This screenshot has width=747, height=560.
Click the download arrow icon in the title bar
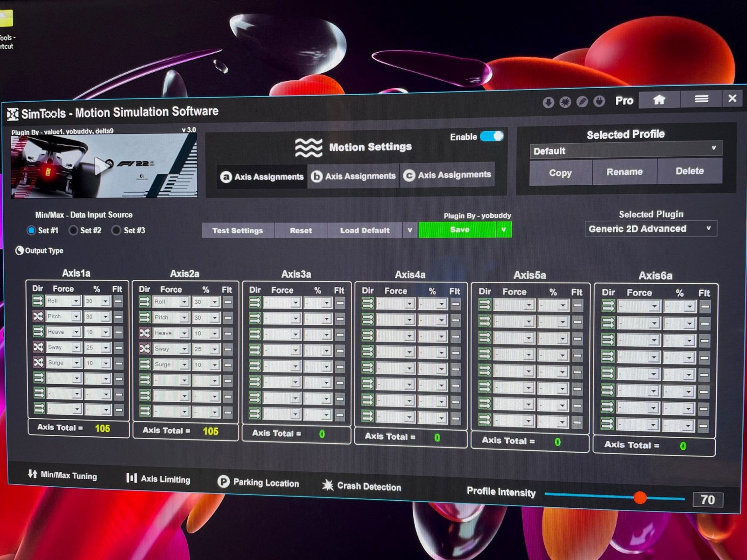pos(548,102)
